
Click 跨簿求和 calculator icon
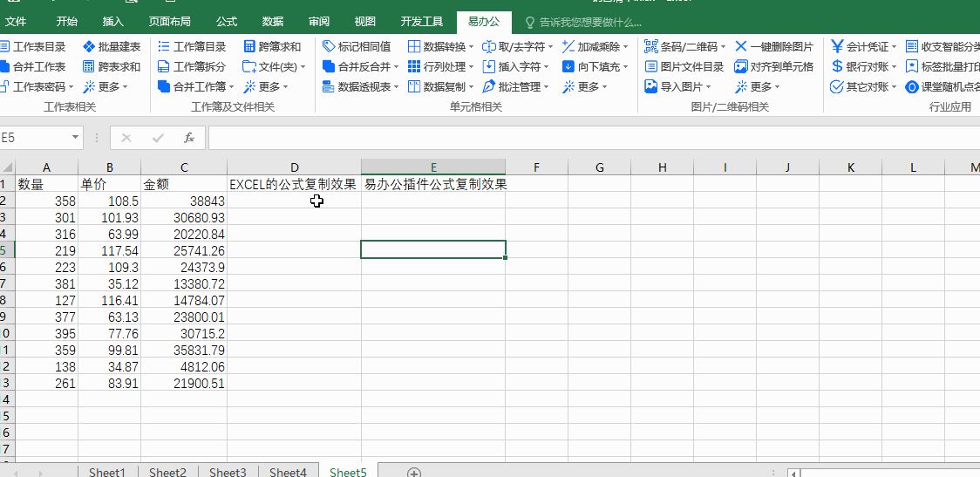tap(249, 47)
